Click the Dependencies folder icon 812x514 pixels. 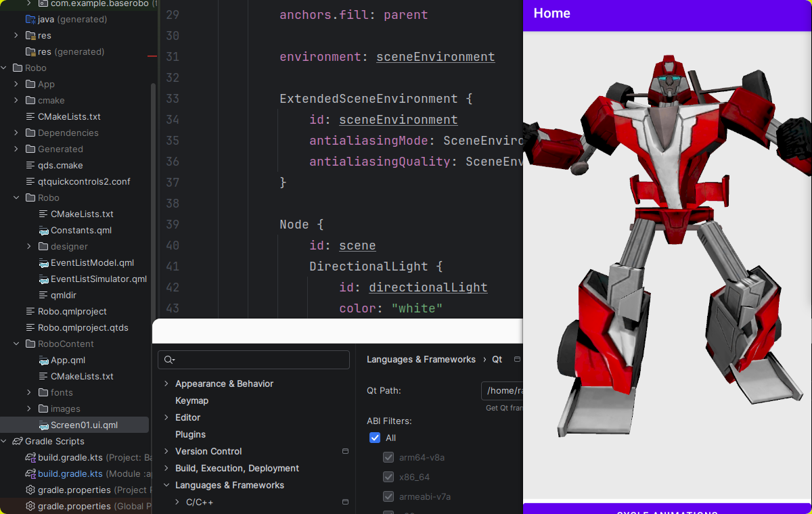pyautogui.click(x=30, y=133)
